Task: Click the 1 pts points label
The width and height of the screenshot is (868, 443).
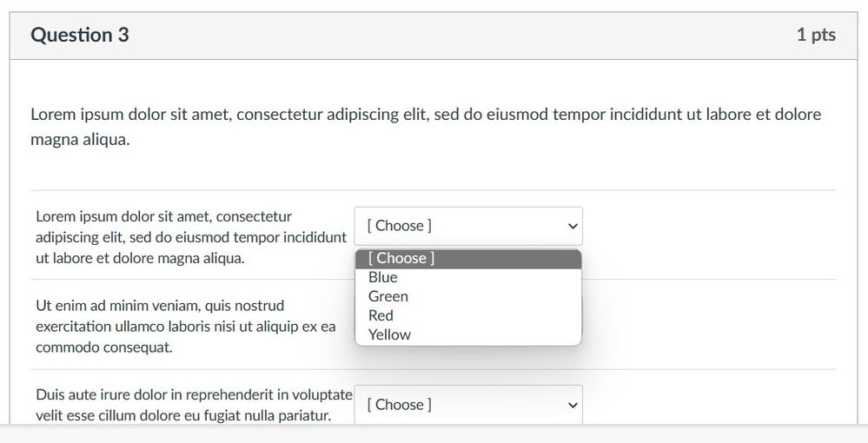Action: 816,35
